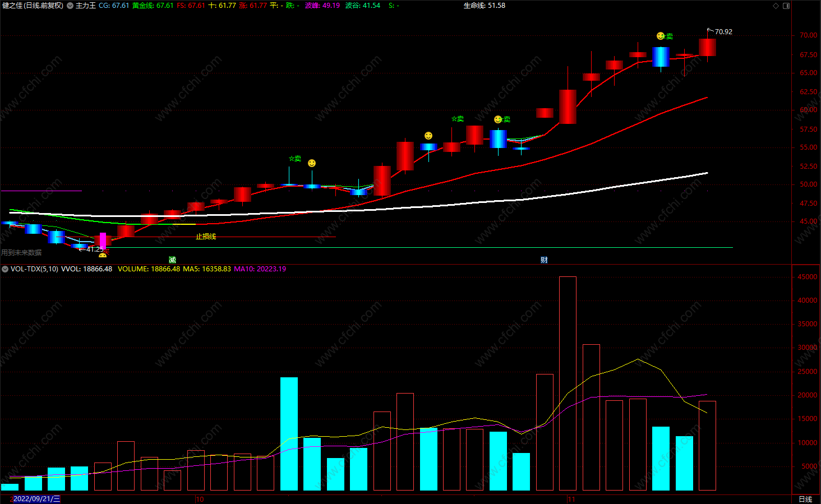Click the diamond icon at top-right of chart

point(776,6)
